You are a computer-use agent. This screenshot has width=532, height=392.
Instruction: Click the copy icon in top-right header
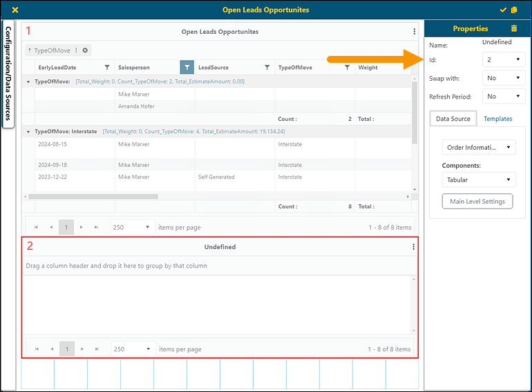point(513,10)
